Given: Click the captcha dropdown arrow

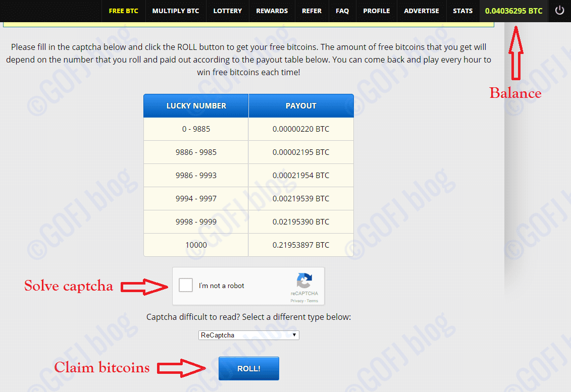Looking at the screenshot, I should click(x=294, y=335).
